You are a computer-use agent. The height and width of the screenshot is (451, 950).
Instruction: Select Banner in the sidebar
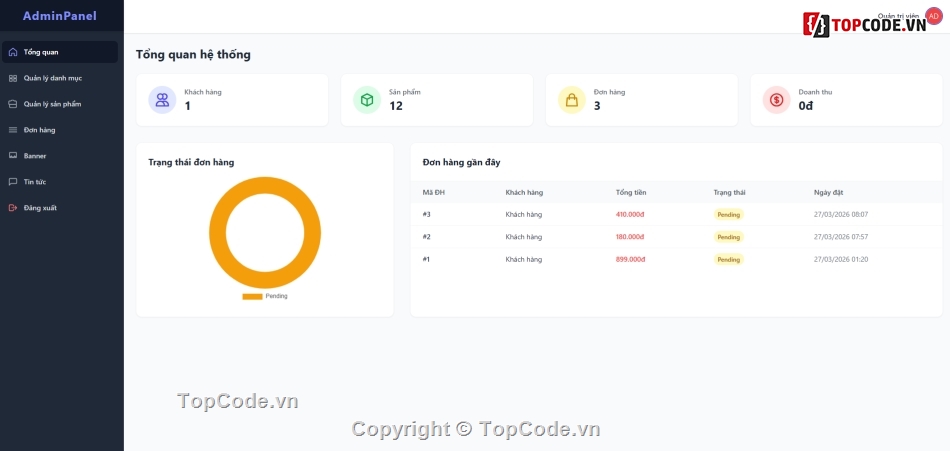[x=60, y=156]
